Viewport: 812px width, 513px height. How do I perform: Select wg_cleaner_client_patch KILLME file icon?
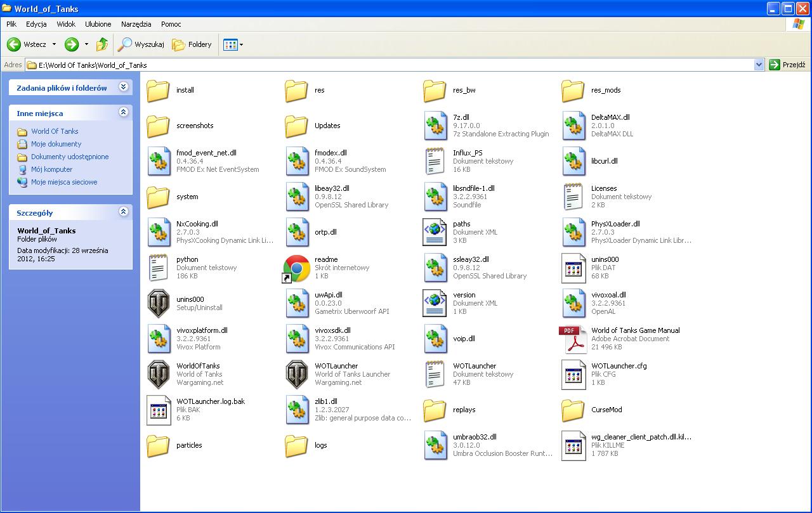[573, 446]
